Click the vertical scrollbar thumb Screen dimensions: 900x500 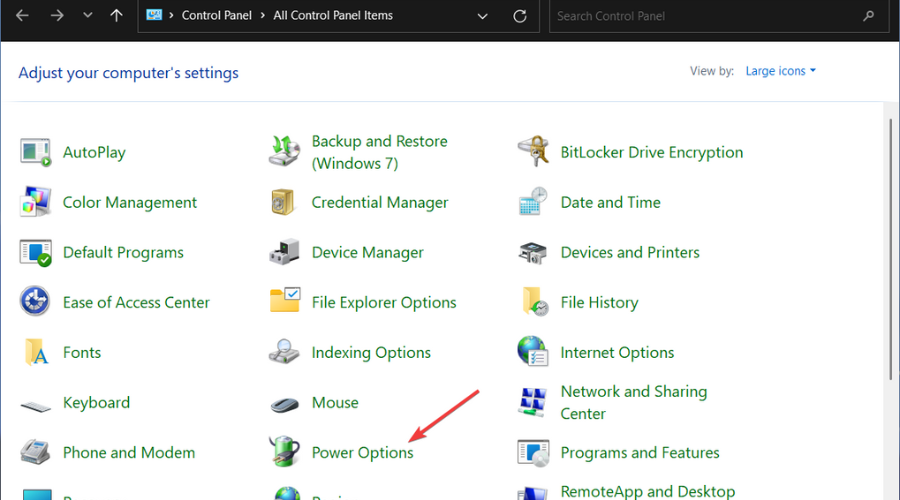[891, 248]
